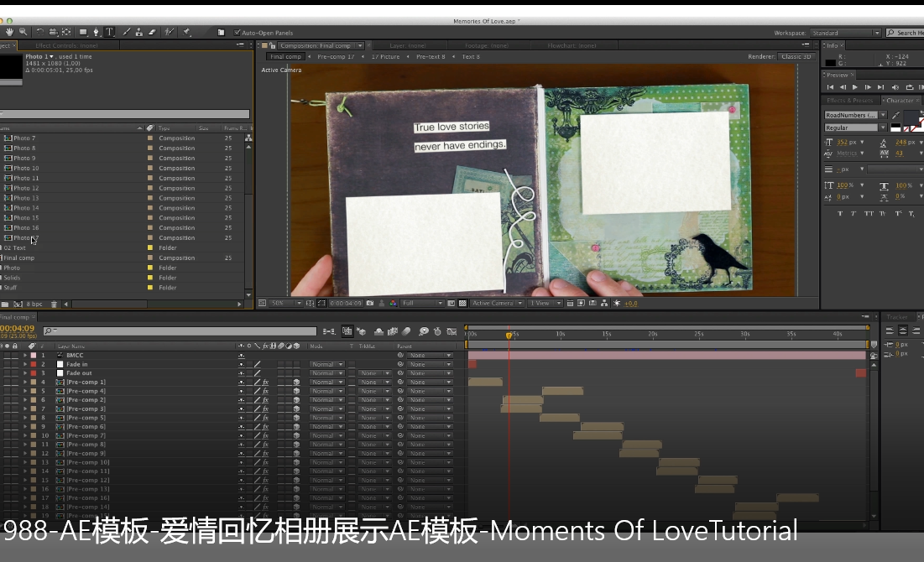924x562 pixels.
Task: Select Photo 12 composition in Project panel
Action: click(27, 188)
